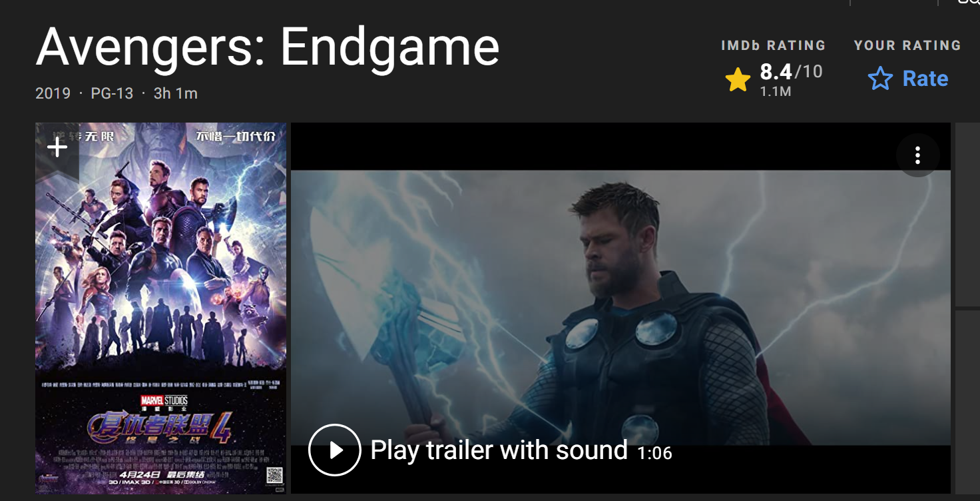Open the three-dot menu on the trailer
This screenshot has height=501, width=980.
click(917, 155)
